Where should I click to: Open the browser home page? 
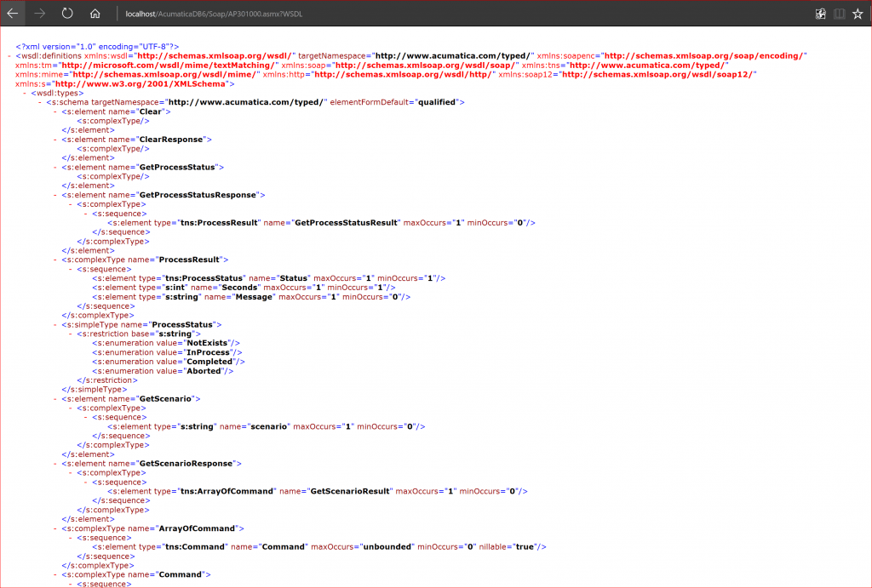95,14
